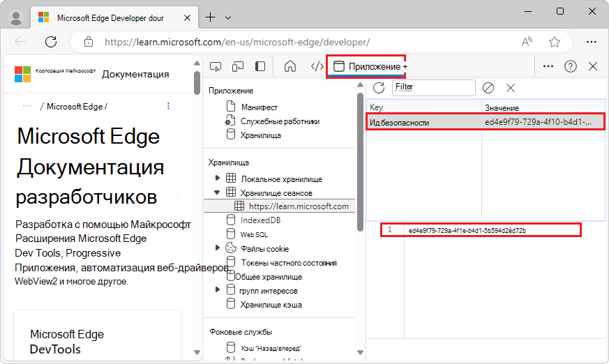Collapse Хранилище сеансов tree node
Viewport: 609px width, 364px height.
coord(217,192)
